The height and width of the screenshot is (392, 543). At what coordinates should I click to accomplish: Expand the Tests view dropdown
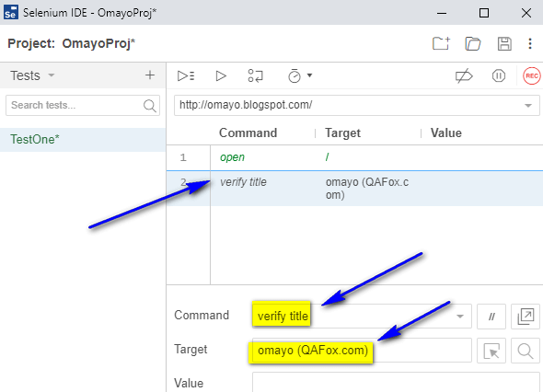(52, 75)
